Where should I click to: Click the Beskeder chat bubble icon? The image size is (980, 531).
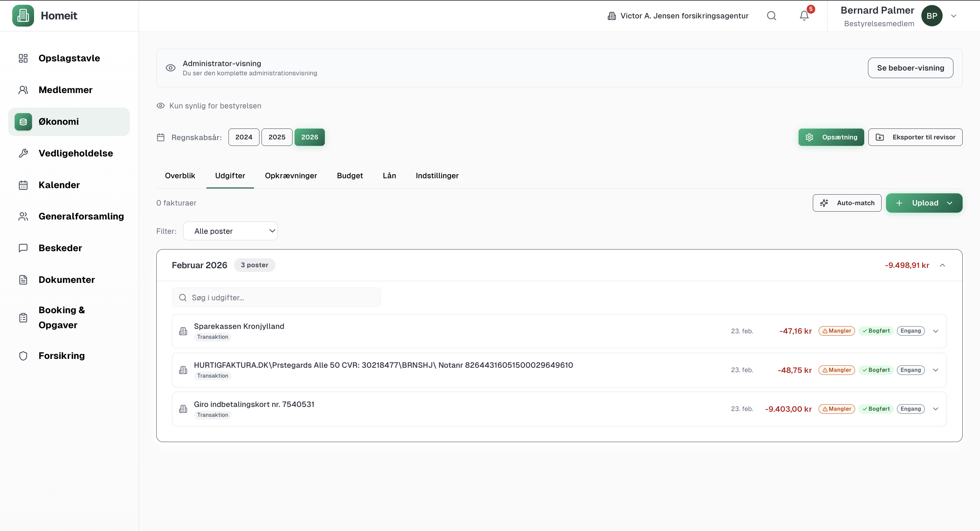pyautogui.click(x=23, y=248)
